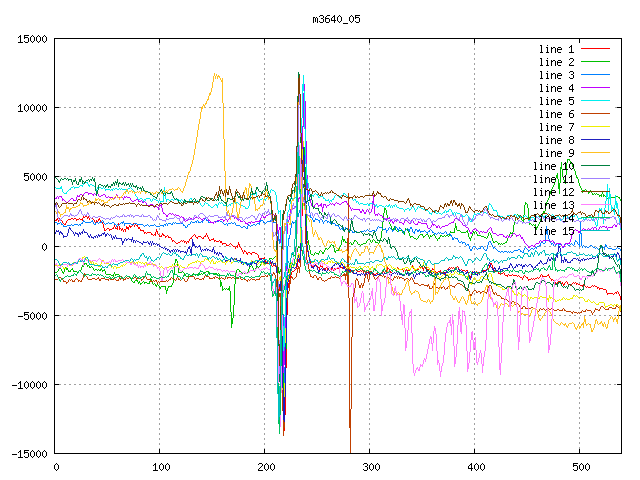The height and width of the screenshot is (480, 640).
Task: Select the 300 x-axis tick label
Action: pos(370,467)
